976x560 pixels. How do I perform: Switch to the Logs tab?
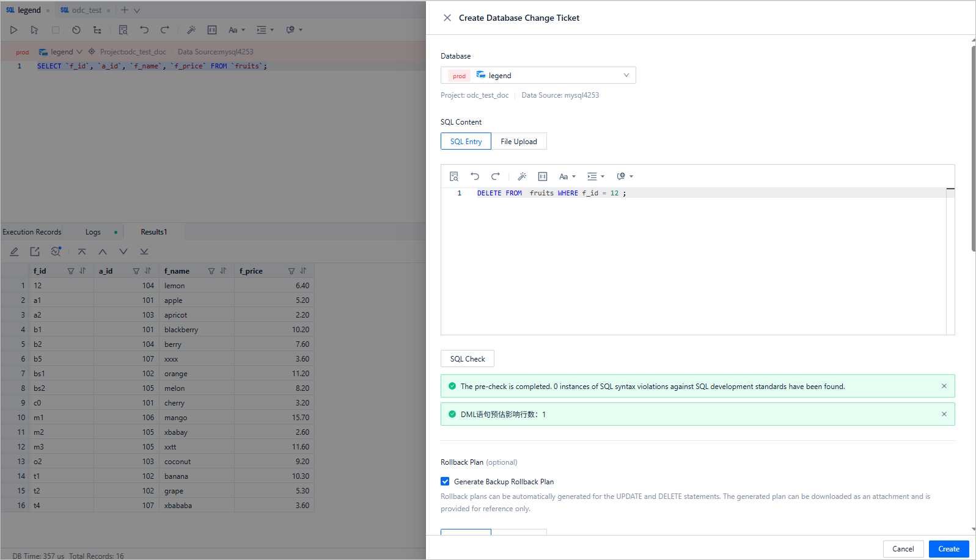(x=93, y=232)
